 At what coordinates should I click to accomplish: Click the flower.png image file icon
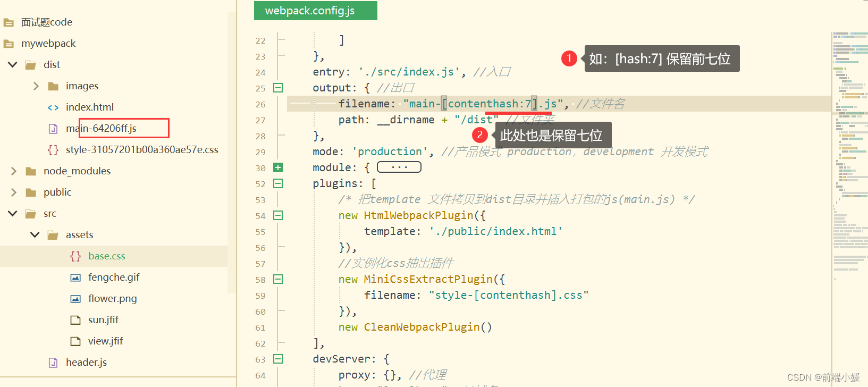(75, 299)
